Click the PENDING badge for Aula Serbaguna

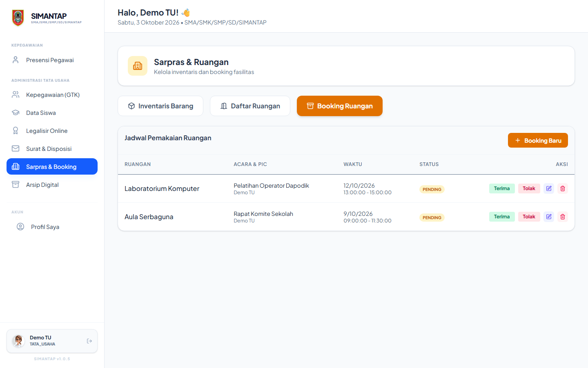point(432,218)
